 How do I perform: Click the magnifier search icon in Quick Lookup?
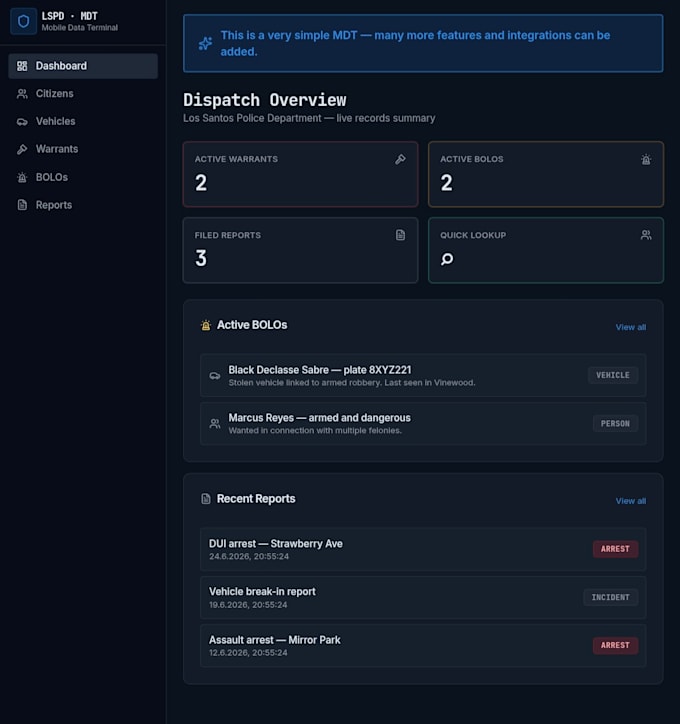tap(447, 259)
